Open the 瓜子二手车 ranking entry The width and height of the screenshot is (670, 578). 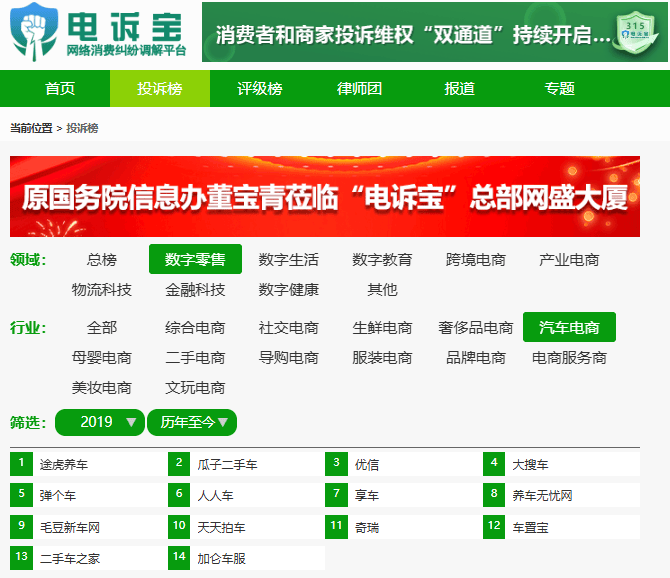[227, 465]
